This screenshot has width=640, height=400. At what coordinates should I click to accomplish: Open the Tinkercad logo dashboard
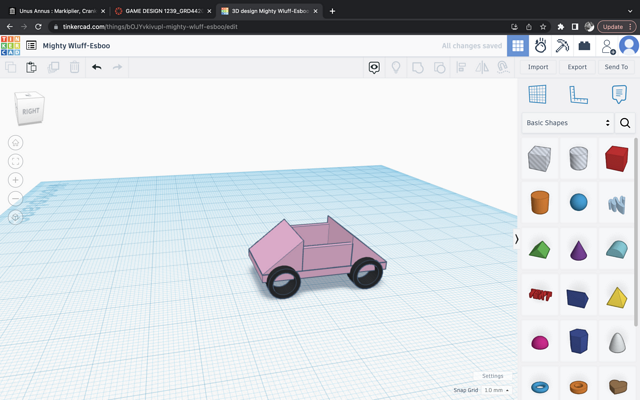click(x=10, y=46)
